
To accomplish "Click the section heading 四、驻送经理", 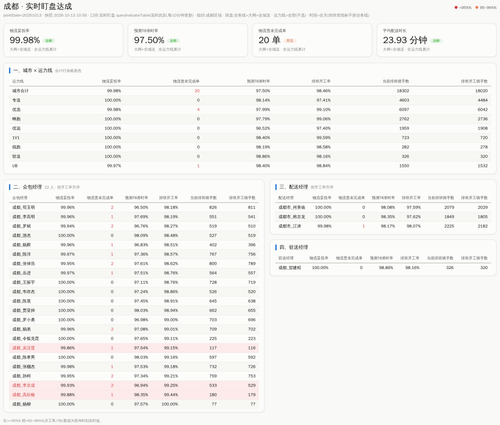I will [293, 247].
